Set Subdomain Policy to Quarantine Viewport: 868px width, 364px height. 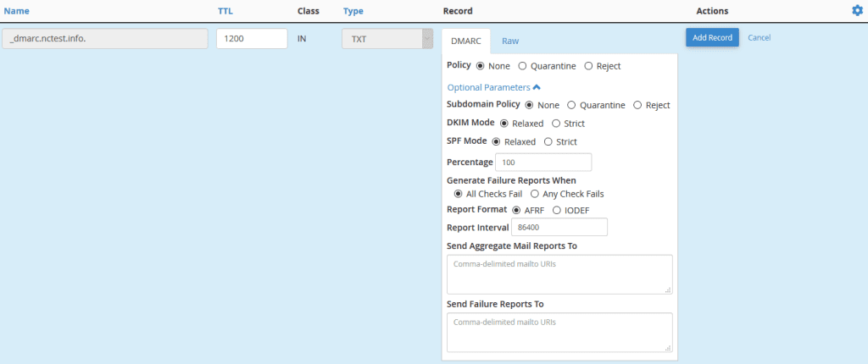click(572, 105)
